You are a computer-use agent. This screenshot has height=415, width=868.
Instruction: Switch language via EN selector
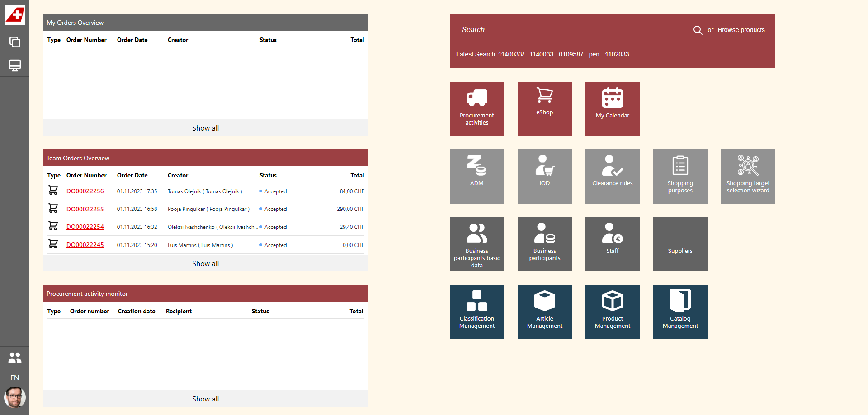pos(15,378)
